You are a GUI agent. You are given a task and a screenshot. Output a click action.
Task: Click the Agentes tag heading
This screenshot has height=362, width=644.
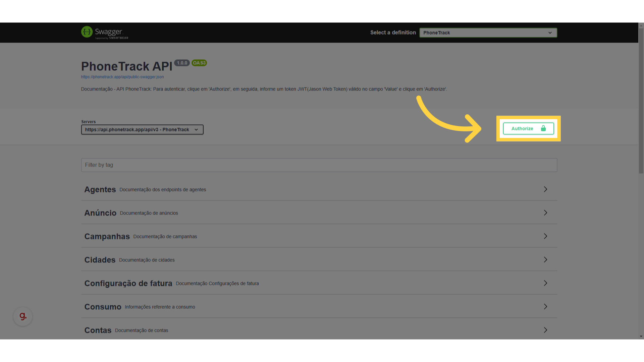coord(100,189)
